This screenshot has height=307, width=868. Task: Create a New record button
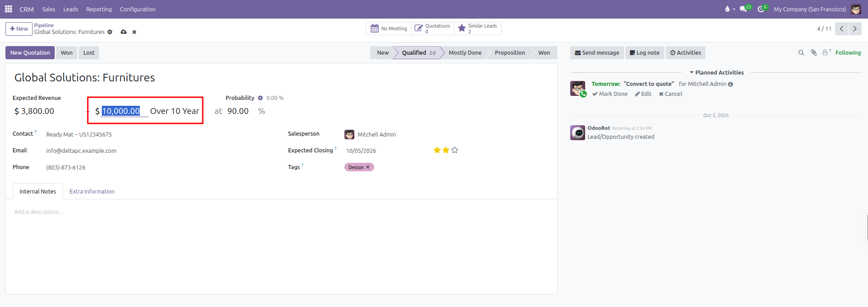(x=19, y=29)
